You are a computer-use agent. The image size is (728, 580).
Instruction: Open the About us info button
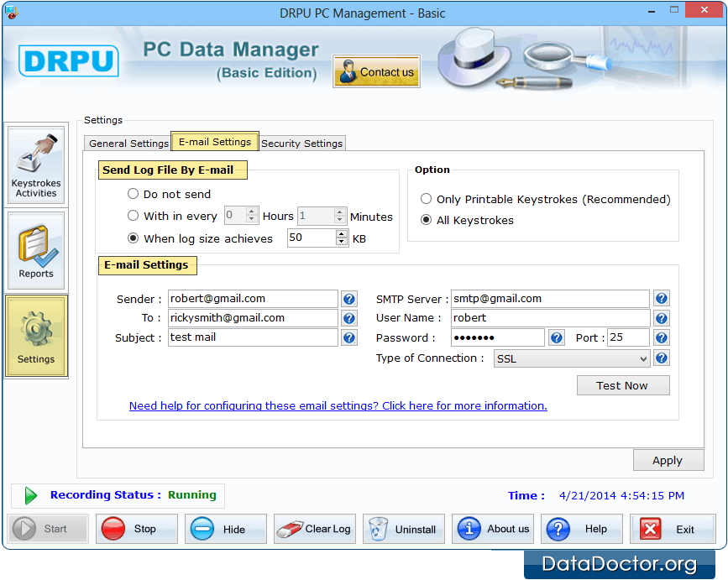pyautogui.click(x=493, y=529)
